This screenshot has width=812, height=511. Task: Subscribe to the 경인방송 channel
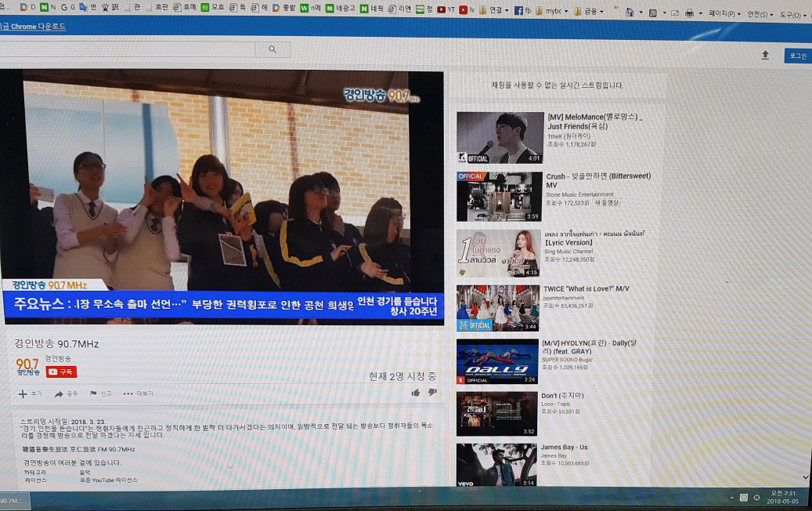61,371
